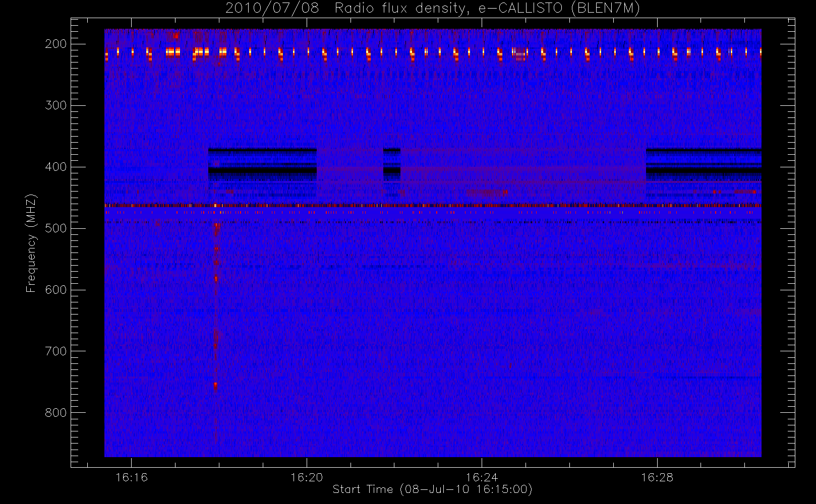Click the 500 frequency tick label
This screenshot has width=816, height=504.
tap(56, 228)
